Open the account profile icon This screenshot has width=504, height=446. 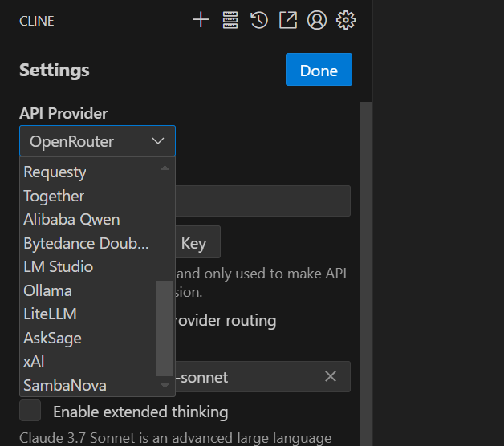click(317, 20)
